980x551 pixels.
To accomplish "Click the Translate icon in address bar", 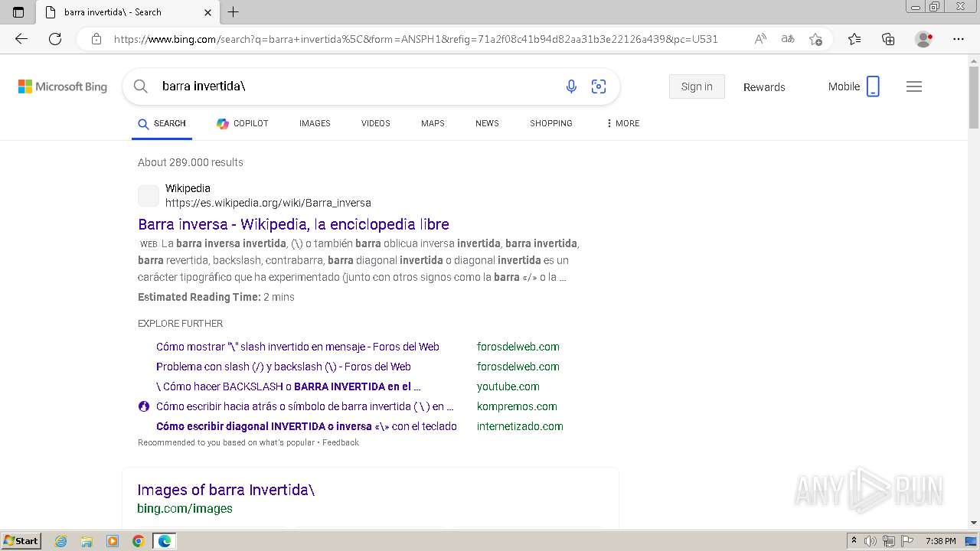I will (788, 39).
